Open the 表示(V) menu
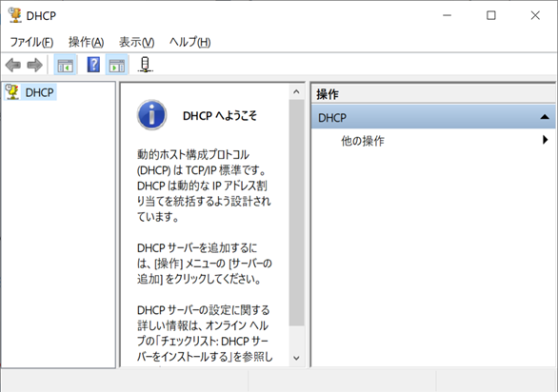 pos(137,42)
